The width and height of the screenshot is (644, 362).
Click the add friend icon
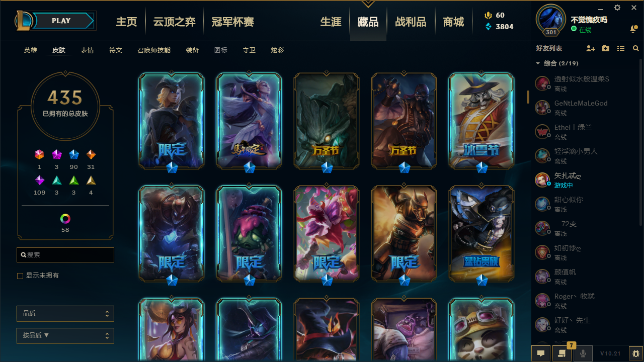(591, 48)
